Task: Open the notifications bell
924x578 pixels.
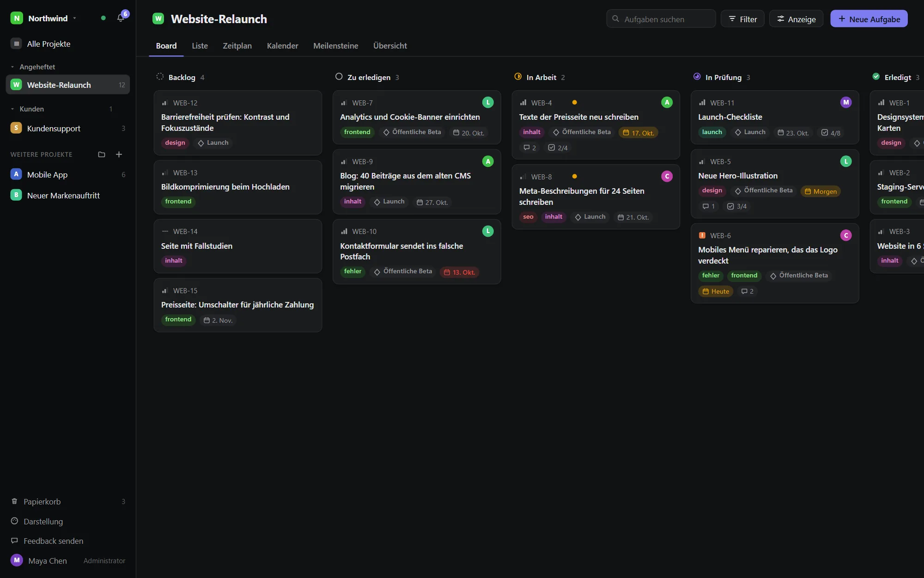Action: point(121,18)
